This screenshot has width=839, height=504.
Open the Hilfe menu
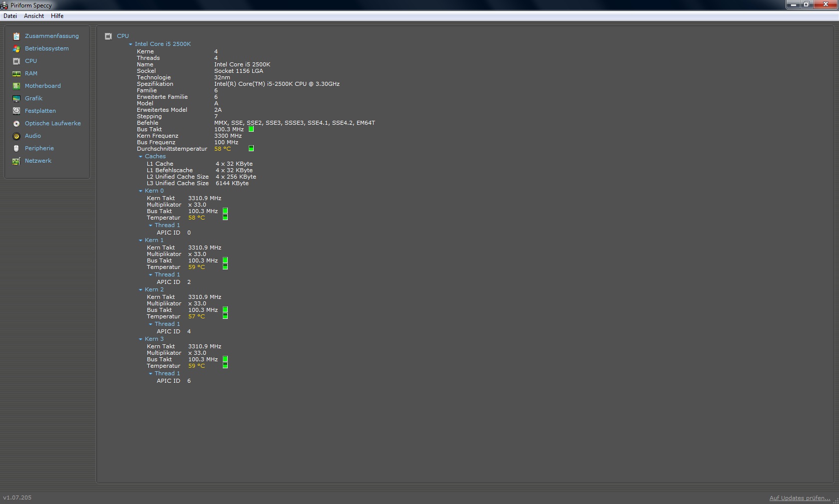click(x=57, y=16)
